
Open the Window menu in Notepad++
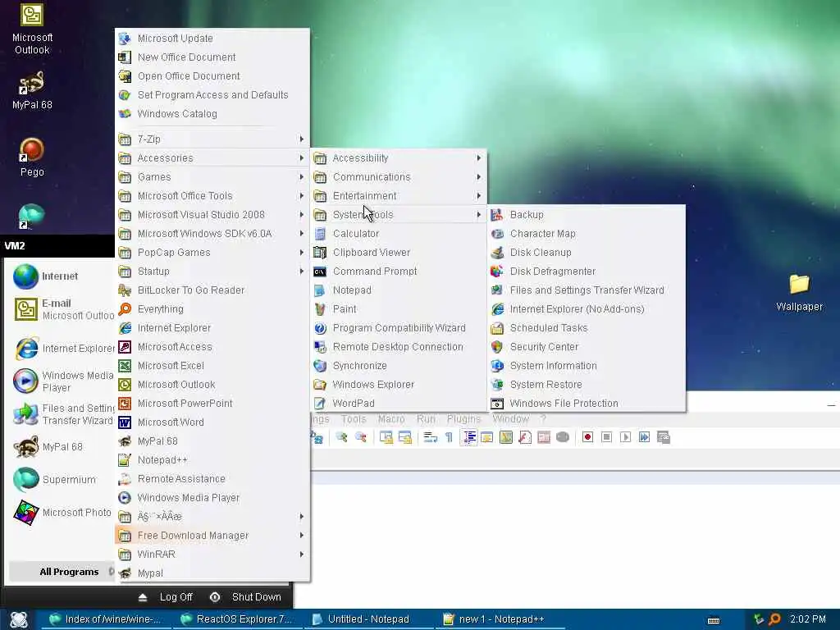pyautogui.click(x=510, y=419)
